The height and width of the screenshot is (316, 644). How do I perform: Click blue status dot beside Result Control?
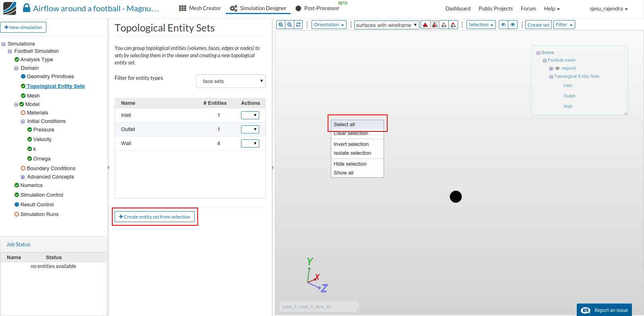(x=17, y=205)
